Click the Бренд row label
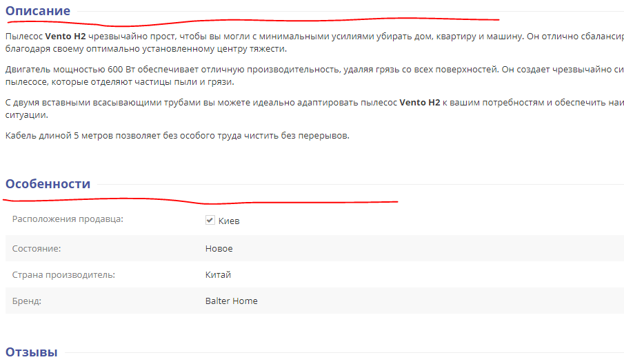The height and width of the screenshot is (364, 624). coord(27,301)
